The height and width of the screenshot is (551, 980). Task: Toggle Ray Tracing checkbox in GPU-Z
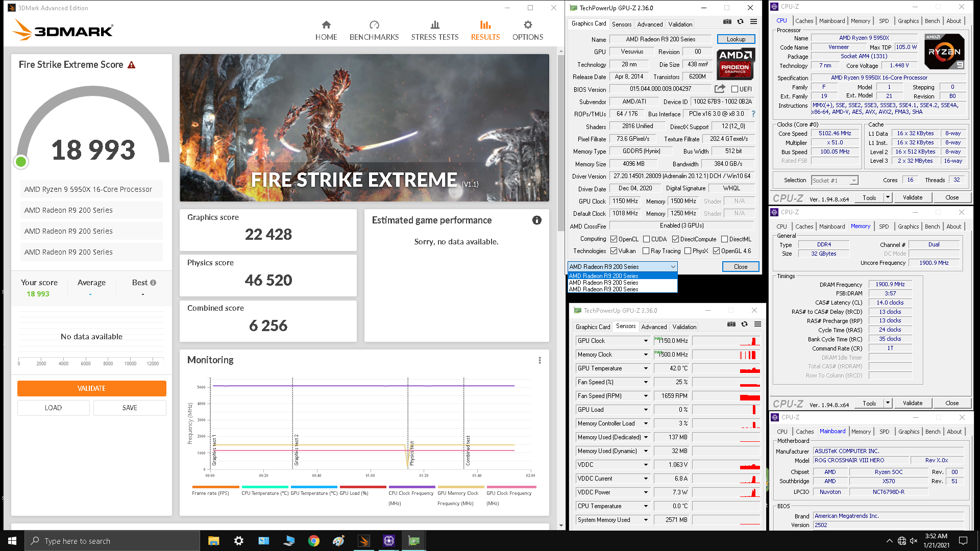[646, 251]
